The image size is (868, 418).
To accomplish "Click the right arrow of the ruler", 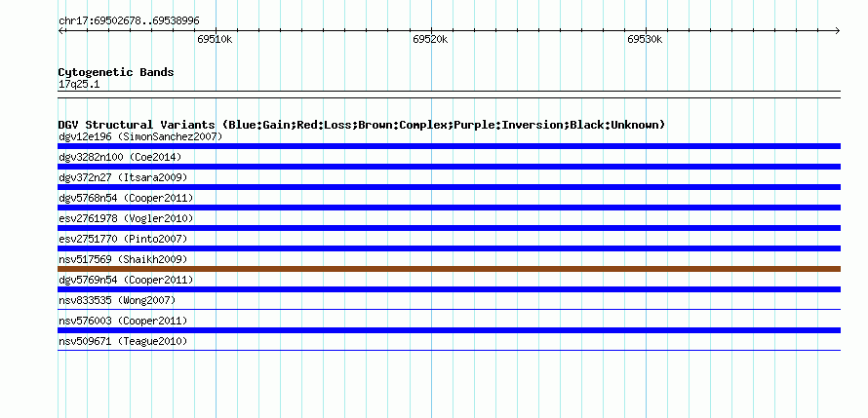I will pos(837,31).
